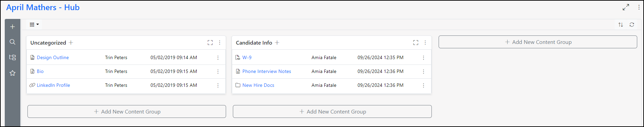644x127 pixels.
Task: Add New Content Group below Uncategorized
Action: 127,111
